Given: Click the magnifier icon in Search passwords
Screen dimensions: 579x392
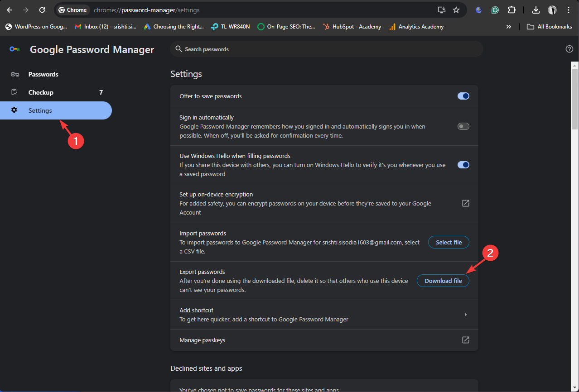Looking at the screenshot, I should point(179,49).
